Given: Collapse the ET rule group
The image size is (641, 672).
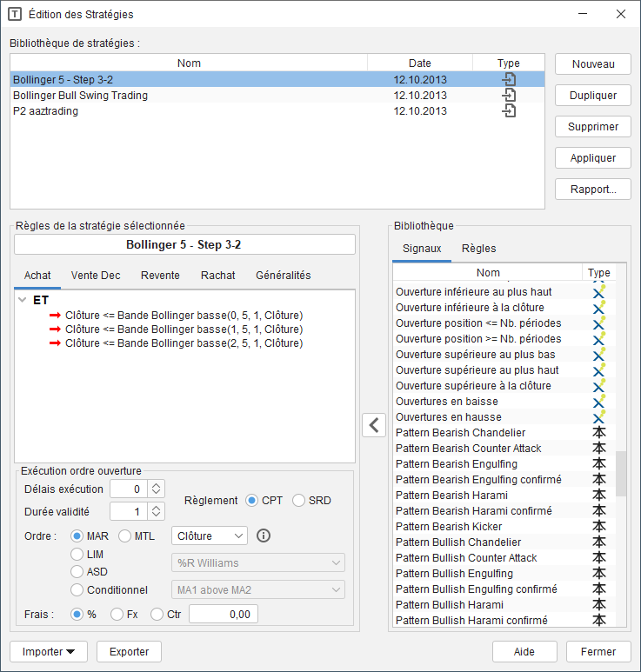Looking at the screenshot, I should click(x=22, y=300).
